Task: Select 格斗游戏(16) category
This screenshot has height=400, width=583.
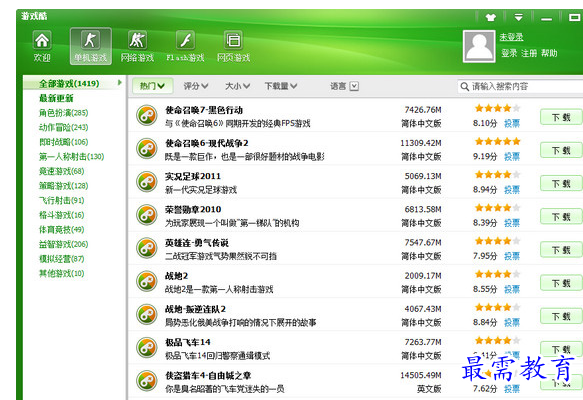Action: 62,215
